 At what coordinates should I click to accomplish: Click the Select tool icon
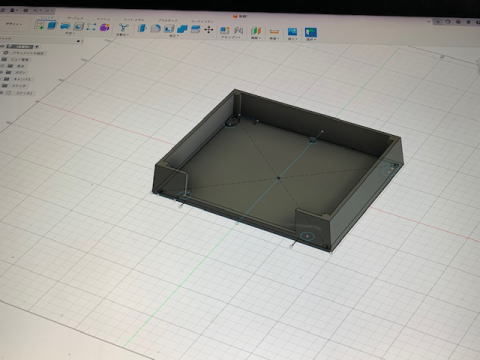click(x=311, y=32)
